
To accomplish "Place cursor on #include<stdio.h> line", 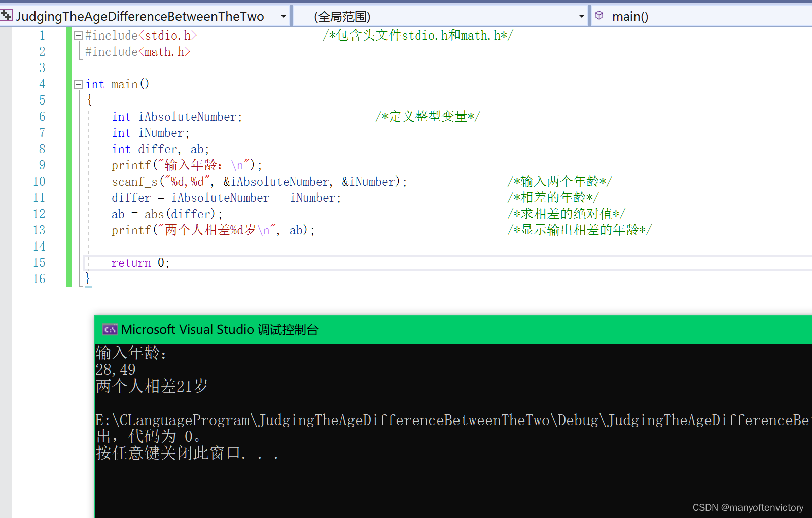I will click(141, 36).
